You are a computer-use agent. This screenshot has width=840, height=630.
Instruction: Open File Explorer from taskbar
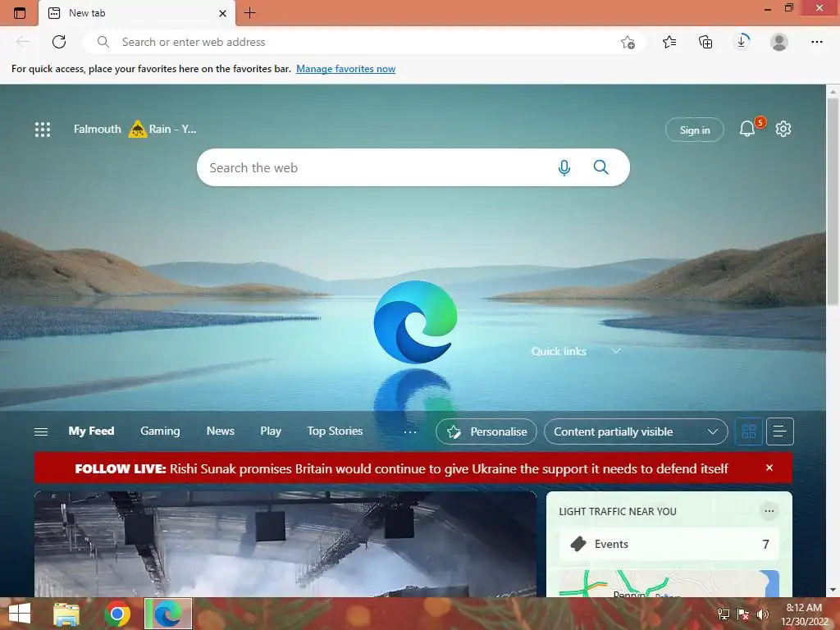66,614
